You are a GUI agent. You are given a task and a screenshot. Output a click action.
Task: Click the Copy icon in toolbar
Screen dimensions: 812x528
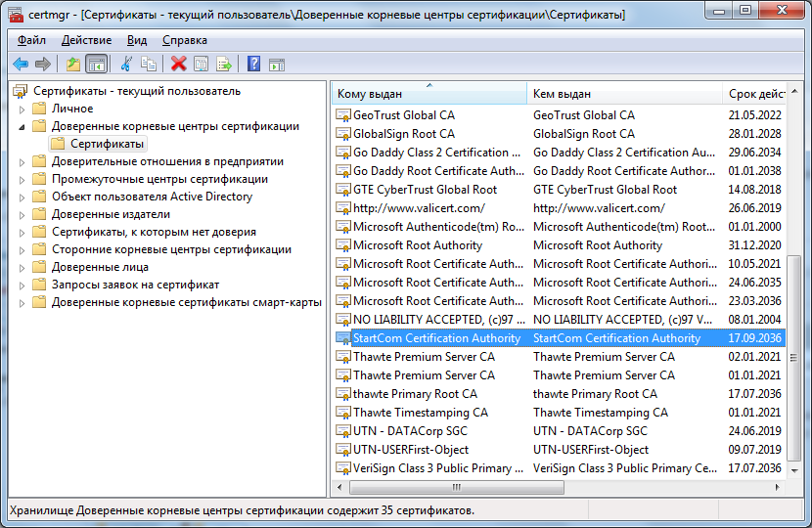[149, 65]
